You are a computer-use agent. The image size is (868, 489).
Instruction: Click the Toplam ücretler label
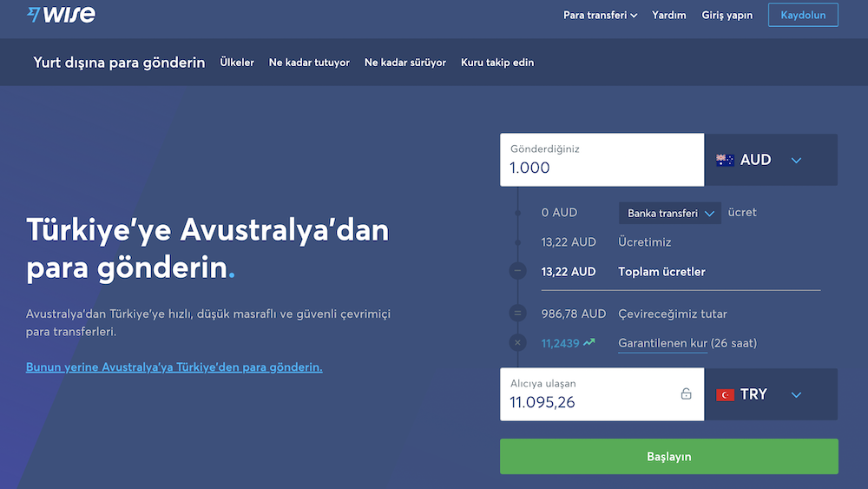[x=661, y=271]
